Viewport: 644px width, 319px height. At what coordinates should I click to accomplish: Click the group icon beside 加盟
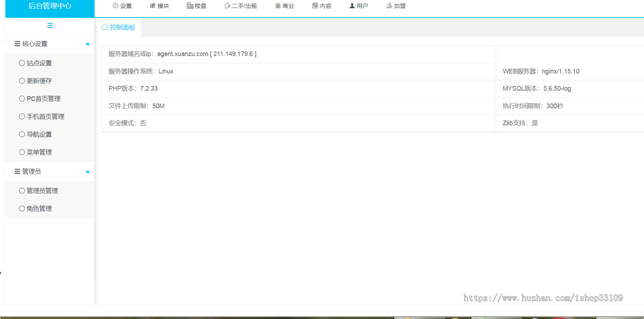[389, 6]
